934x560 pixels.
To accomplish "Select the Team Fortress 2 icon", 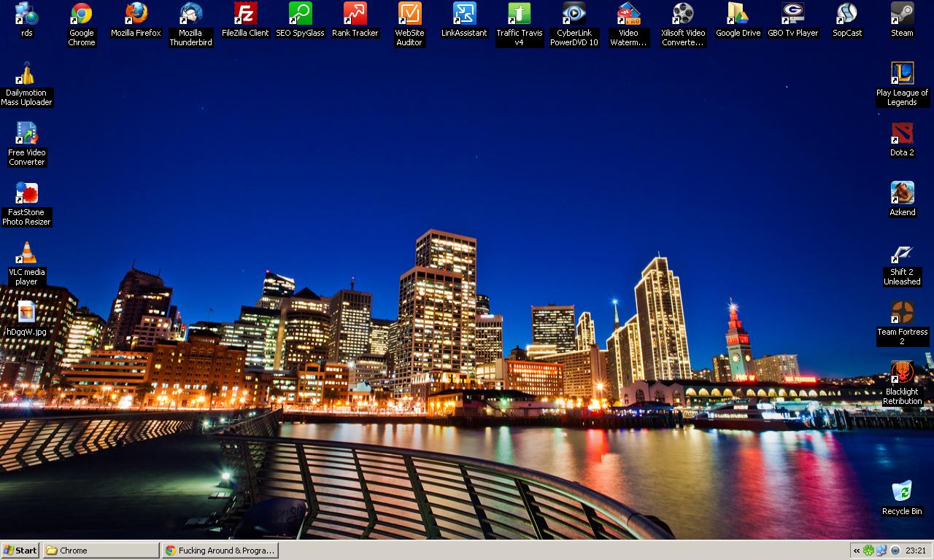I will pos(902,314).
